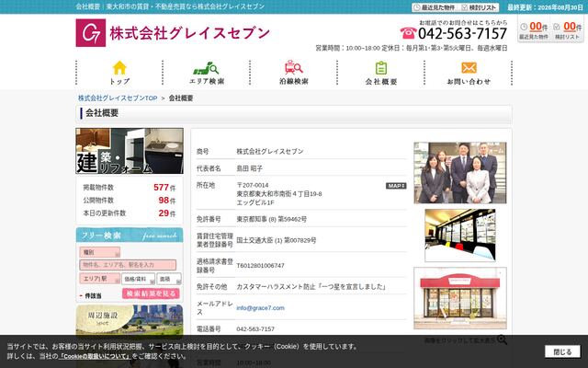This screenshot has width=588, height=368.
Task: Click 検索結果を見る search button
Action: click(x=151, y=293)
